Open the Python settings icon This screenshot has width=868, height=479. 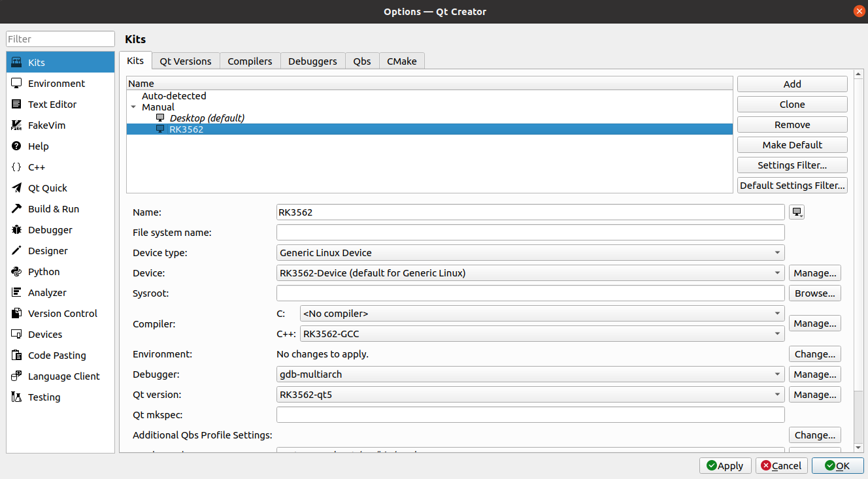pyautogui.click(x=16, y=272)
